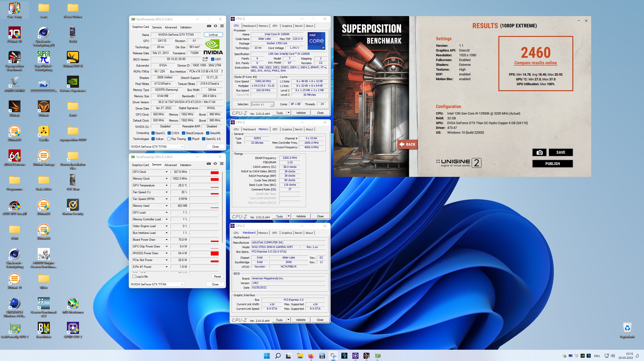Viewport: 644px width, 361px height.
Task: Switch to Advanced tab in top GPU-Z window
Action: [x=171, y=27]
